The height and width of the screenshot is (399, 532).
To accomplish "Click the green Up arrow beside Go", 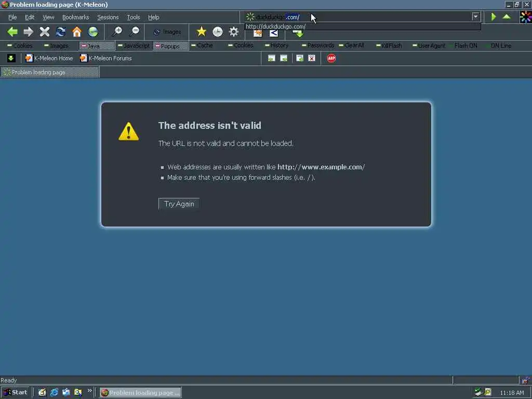I will (506, 17).
